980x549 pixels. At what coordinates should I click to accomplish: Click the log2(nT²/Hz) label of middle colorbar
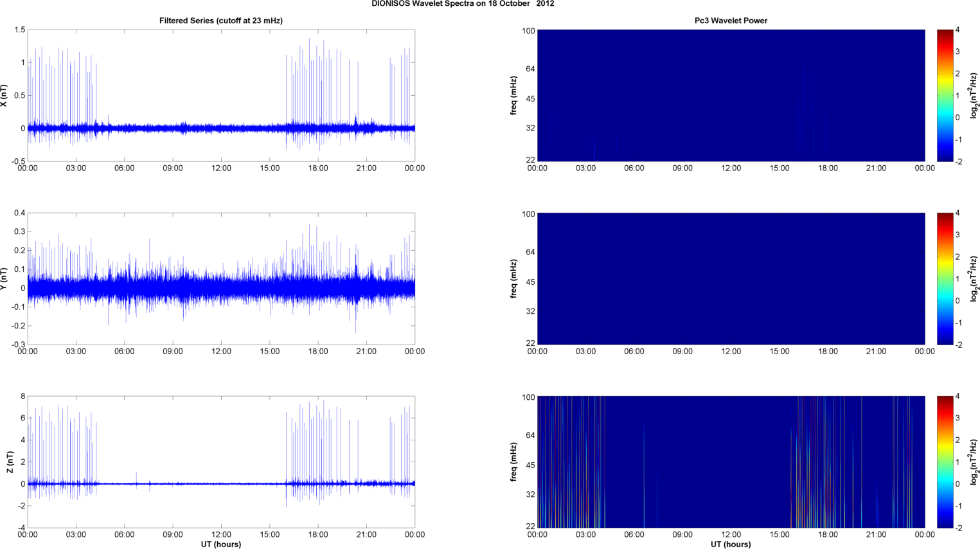974,279
